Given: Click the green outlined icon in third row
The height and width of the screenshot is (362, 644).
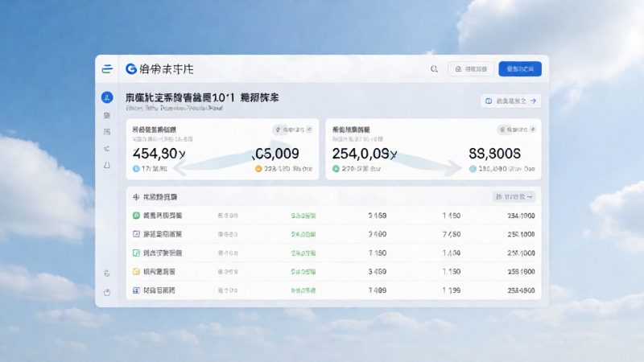Looking at the screenshot, I should (136, 253).
